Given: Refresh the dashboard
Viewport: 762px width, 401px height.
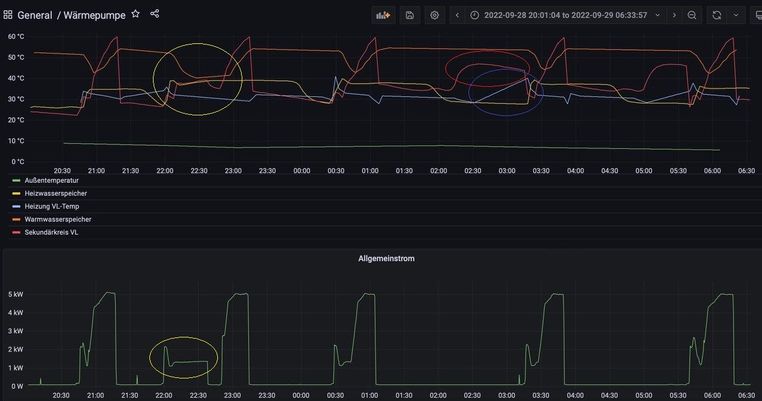Looking at the screenshot, I should pyautogui.click(x=716, y=15).
